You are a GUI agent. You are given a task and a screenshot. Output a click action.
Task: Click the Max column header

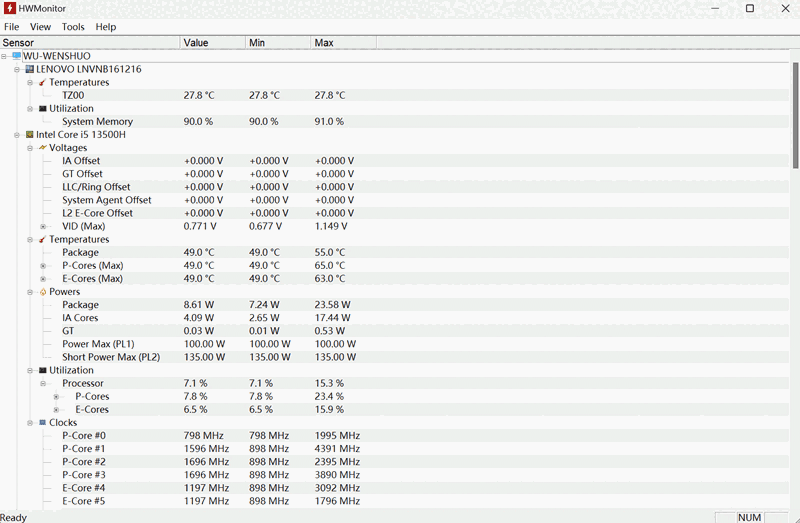coord(343,43)
